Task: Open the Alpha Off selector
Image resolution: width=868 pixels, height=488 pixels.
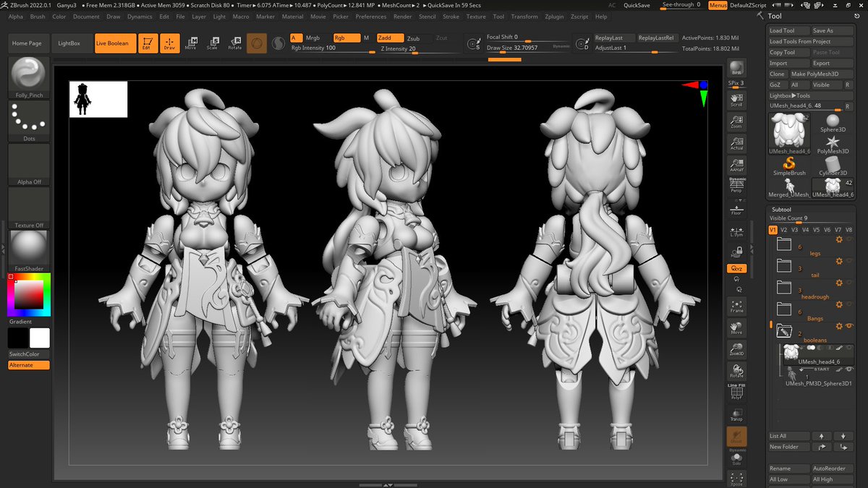Action: (29, 165)
